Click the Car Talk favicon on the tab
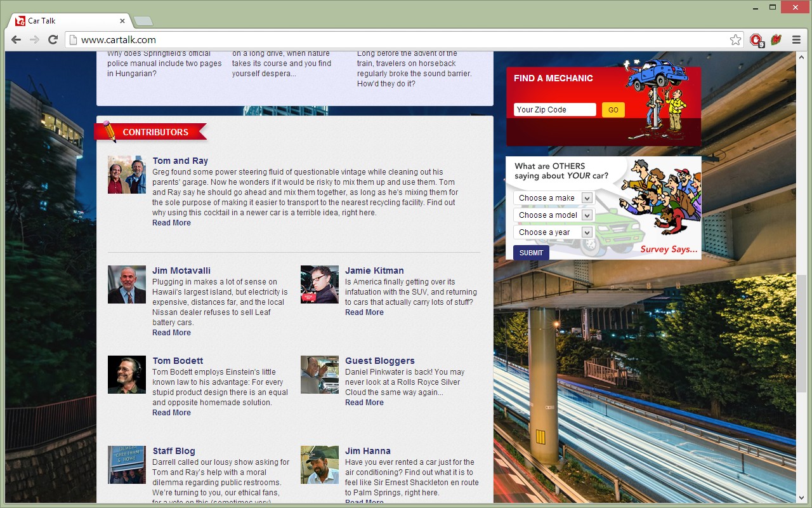 (20, 21)
